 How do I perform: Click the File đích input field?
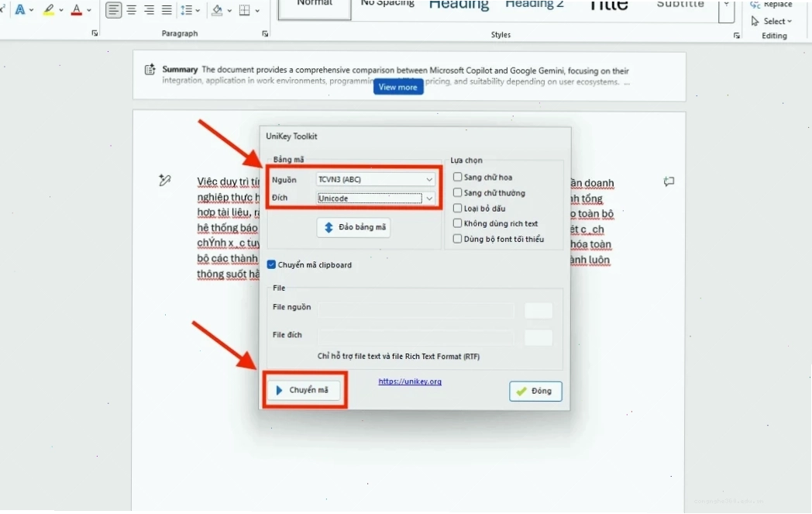[x=416, y=338]
